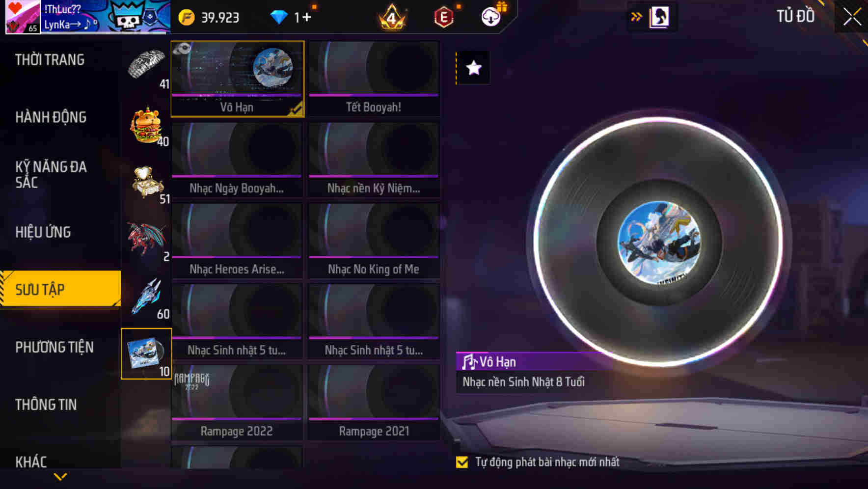
Task: Open the player profile banner
Action: click(x=88, y=17)
